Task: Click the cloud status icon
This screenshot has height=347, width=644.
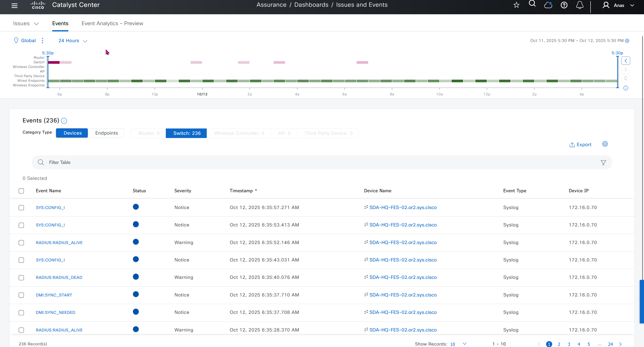Action: tap(548, 5)
